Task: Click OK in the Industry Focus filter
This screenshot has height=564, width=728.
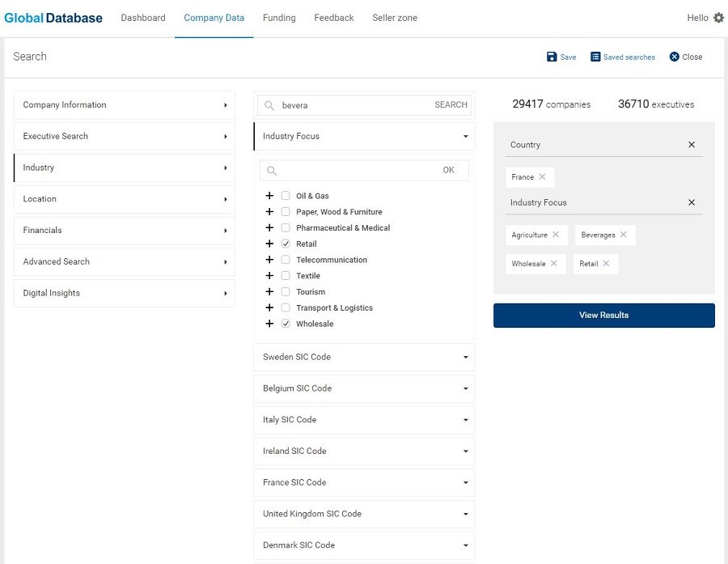Action: [448, 170]
